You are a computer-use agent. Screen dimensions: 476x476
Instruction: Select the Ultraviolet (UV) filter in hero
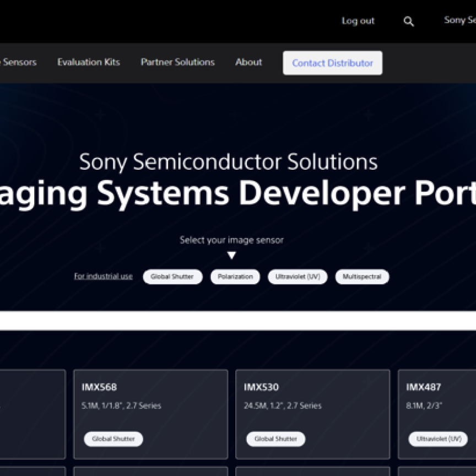(x=297, y=277)
